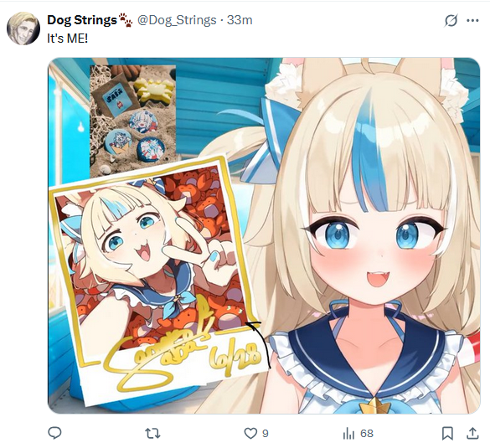Open the @Dog_Strings handle link
Screen dimensions: 490x448
click(x=177, y=20)
